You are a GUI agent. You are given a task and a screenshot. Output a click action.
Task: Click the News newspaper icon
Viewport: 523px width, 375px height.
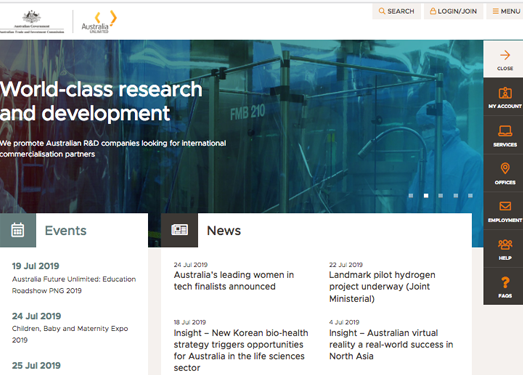click(x=179, y=230)
